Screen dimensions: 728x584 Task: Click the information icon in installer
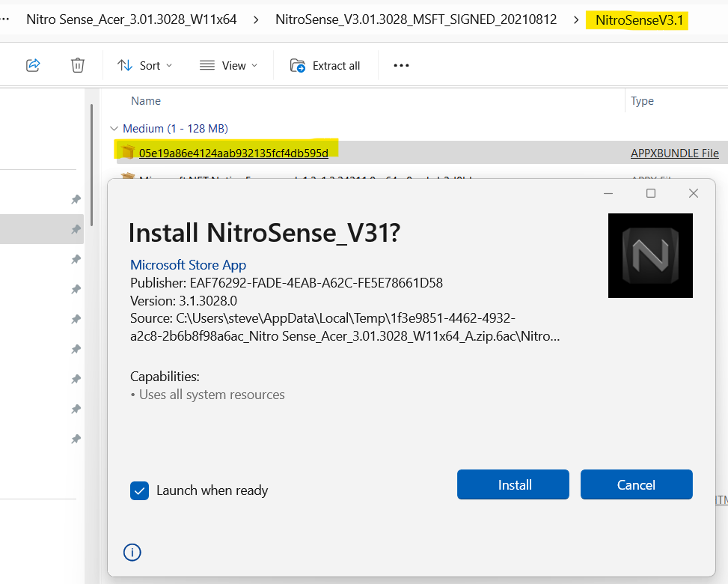[132, 553]
